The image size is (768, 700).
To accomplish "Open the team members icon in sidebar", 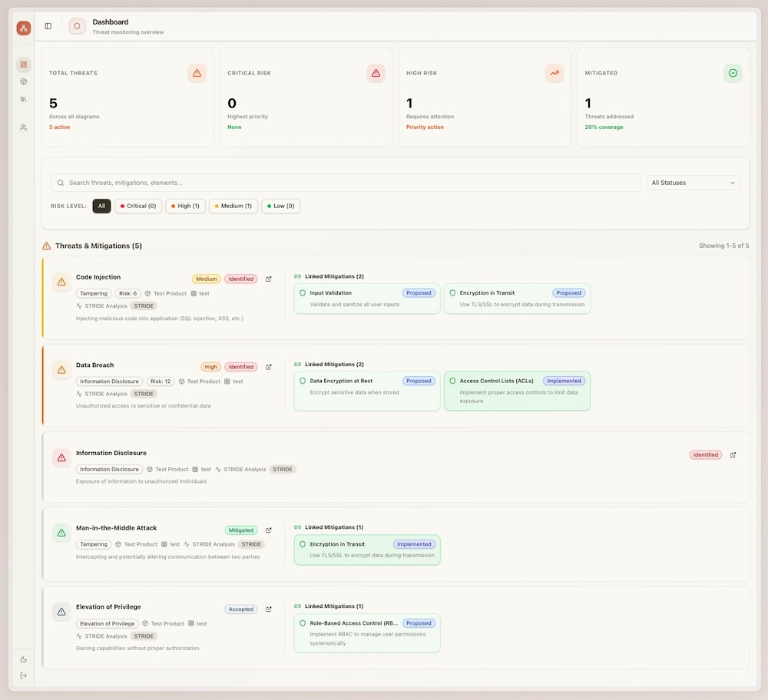I will pyautogui.click(x=23, y=127).
